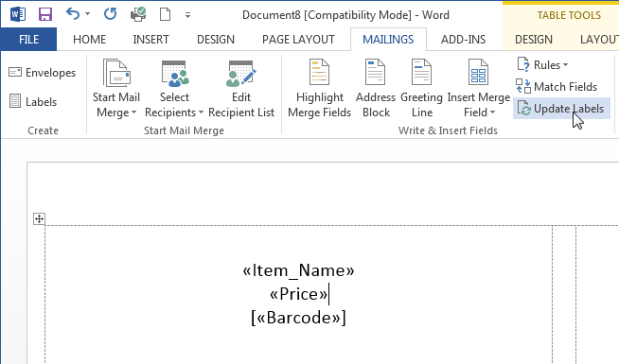
Task: Open the main DESIGN tab next to INSERT
Action: [x=216, y=40]
